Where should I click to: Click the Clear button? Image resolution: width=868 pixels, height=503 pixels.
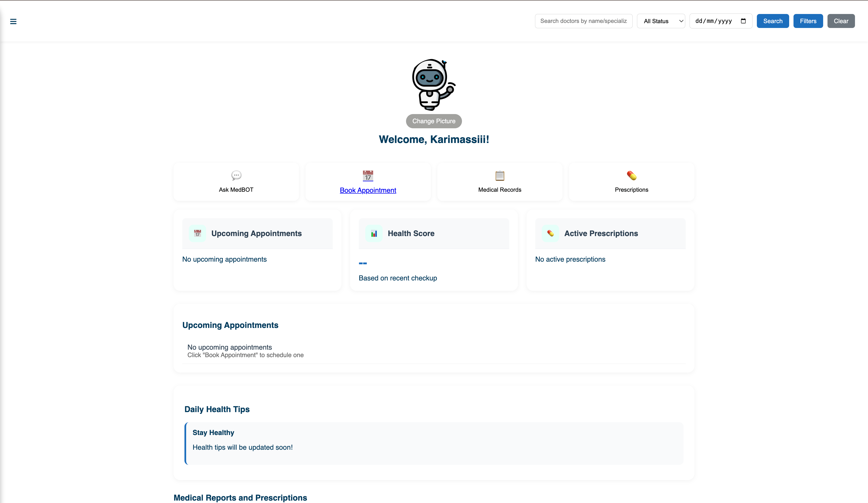(841, 21)
